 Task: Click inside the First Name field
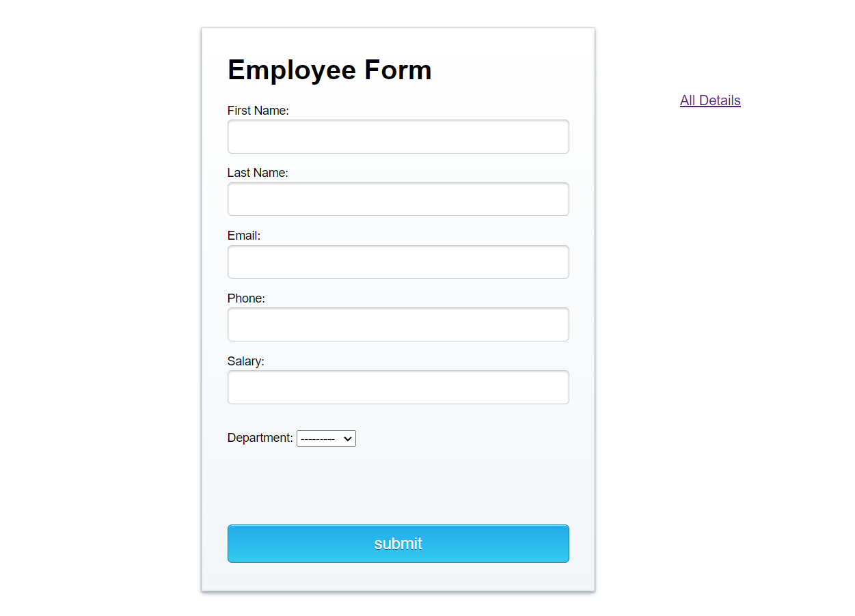398,137
